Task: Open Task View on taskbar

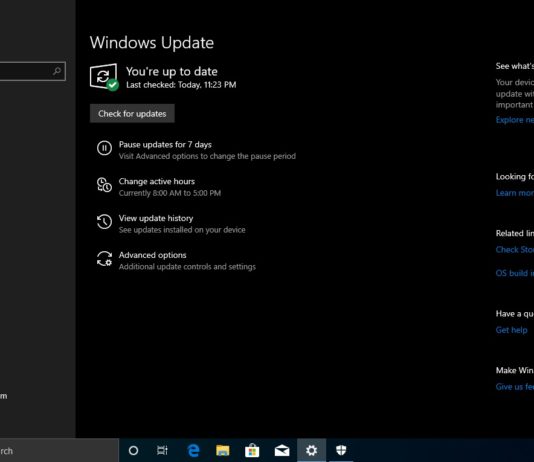Action: 162,450
